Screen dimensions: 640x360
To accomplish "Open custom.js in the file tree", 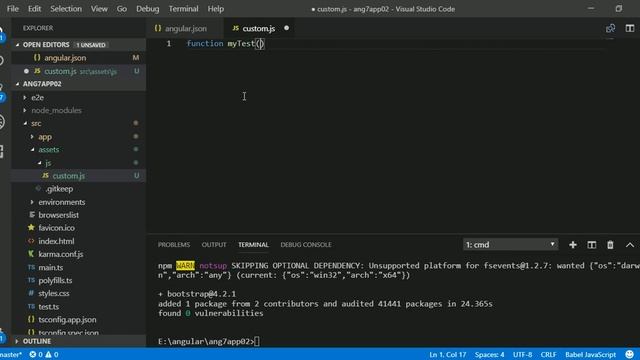I will tap(78, 176).
